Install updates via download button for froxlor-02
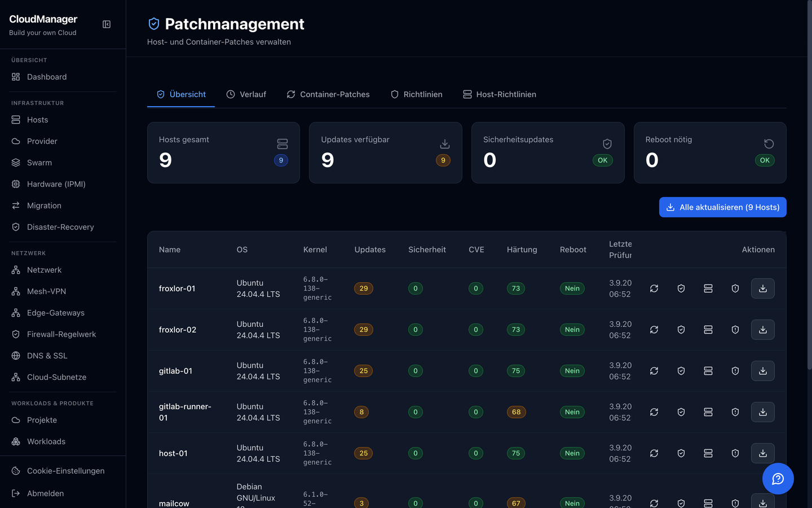 click(x=763, y=330)
